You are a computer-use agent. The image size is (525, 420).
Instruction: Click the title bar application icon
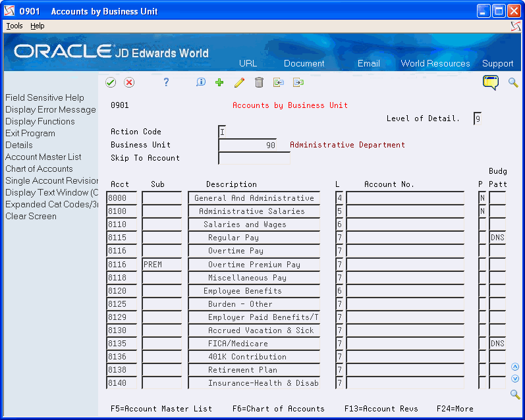9,11
